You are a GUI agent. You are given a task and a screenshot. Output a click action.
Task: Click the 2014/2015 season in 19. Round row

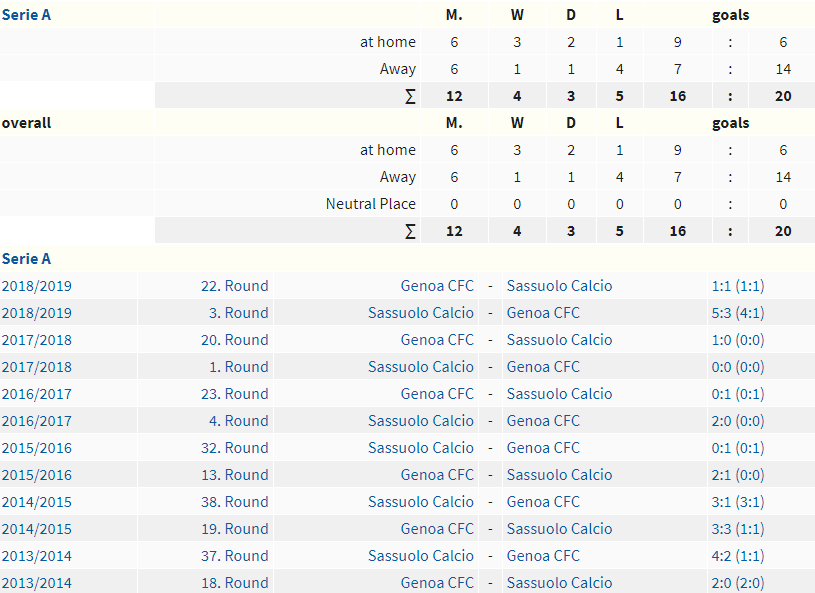(x=37, y=529)
